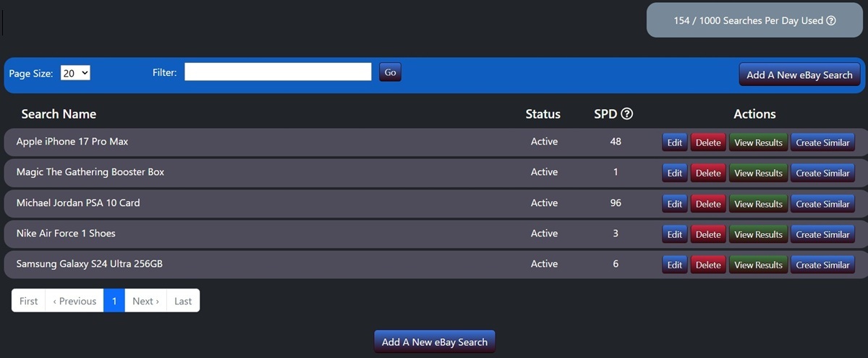The height and width of the screenshot is (358, 868).
Task: Go to the First page in pagination
Action: pyautogui.click(x=28, y=301)
